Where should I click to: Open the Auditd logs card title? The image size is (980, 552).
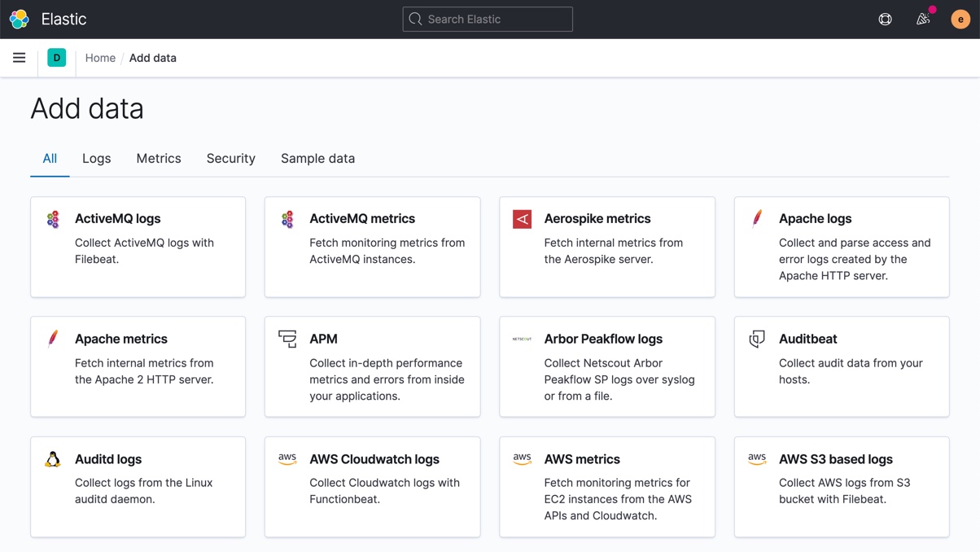[x=108, y=459]
